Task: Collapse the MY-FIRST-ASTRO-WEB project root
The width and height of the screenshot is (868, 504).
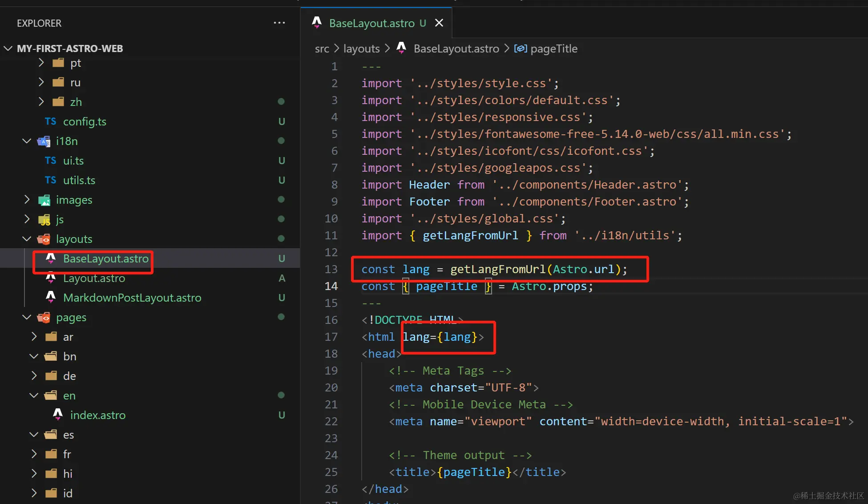Action: (x=8, y=48)
